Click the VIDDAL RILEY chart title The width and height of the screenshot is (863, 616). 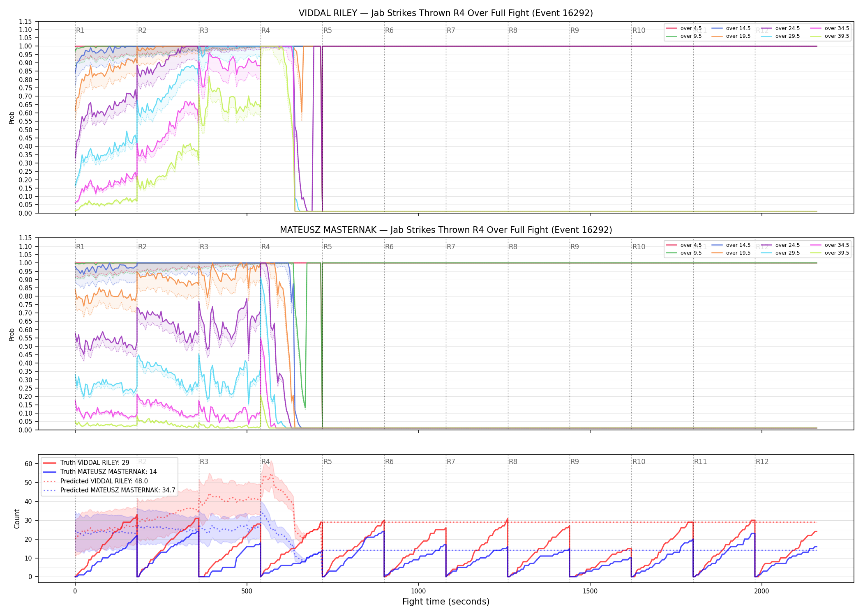click(446, 13)
